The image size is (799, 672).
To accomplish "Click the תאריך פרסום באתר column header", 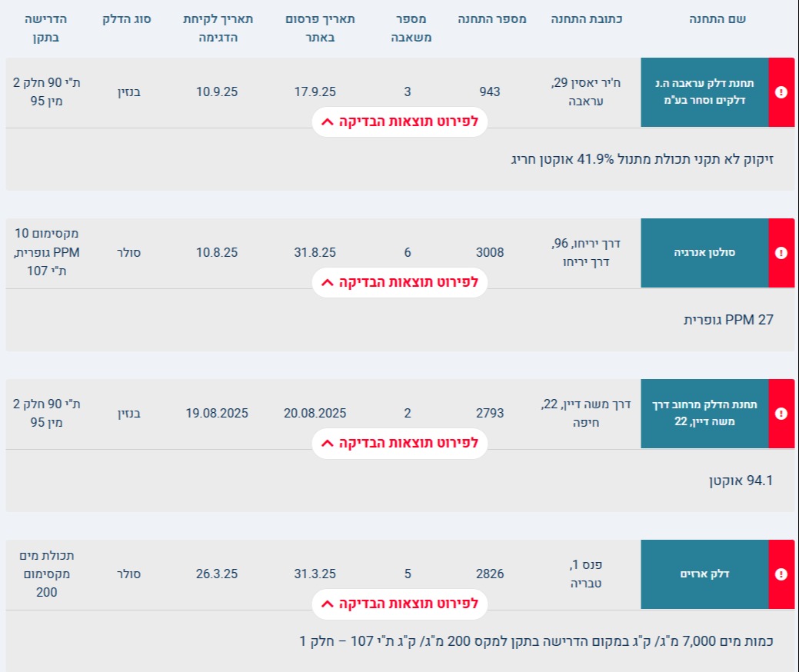I will click(x=320, y=28).
